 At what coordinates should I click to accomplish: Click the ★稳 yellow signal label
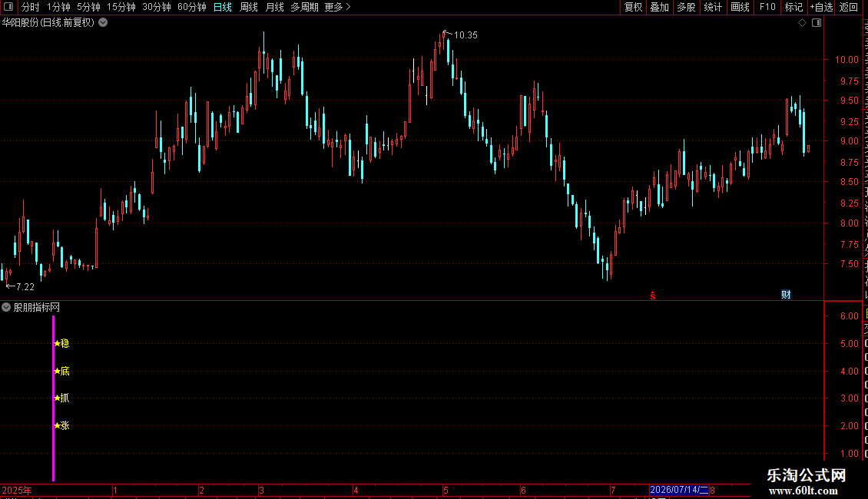[61, 343]
